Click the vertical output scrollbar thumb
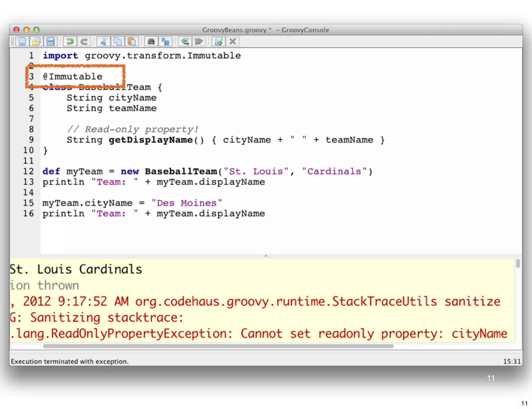 click(518, 263)
